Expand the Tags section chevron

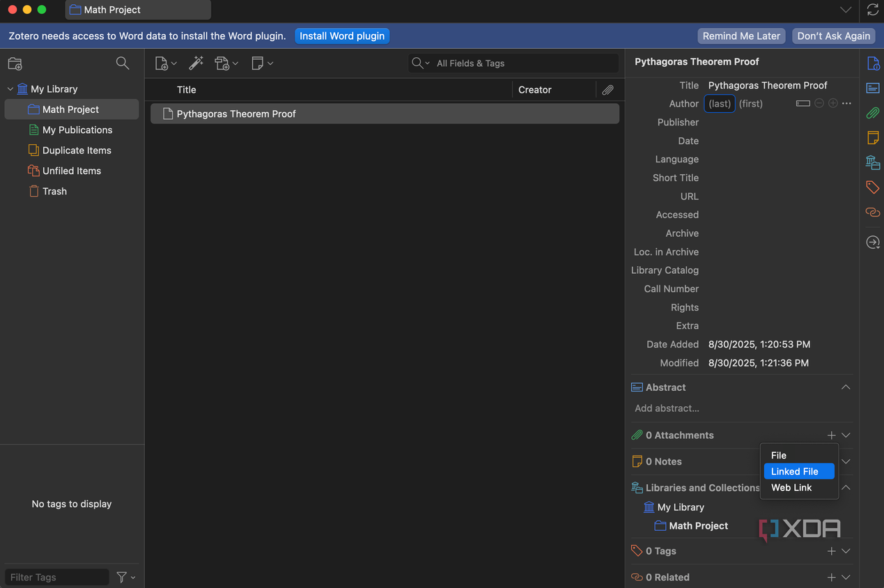tap(846, 551)
